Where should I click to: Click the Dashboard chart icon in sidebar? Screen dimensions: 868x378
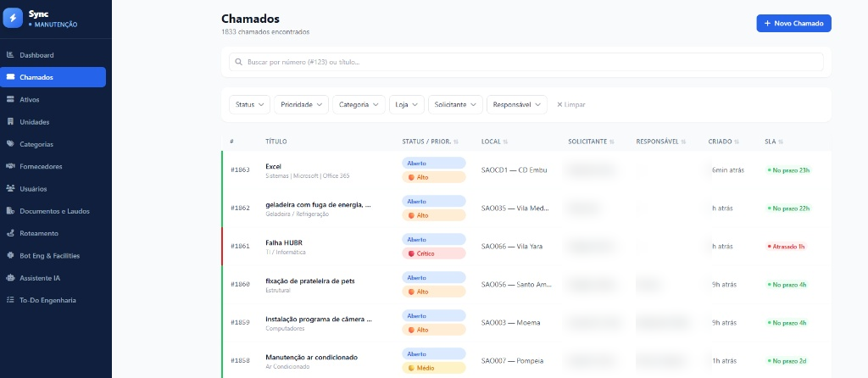coord(10,55)
